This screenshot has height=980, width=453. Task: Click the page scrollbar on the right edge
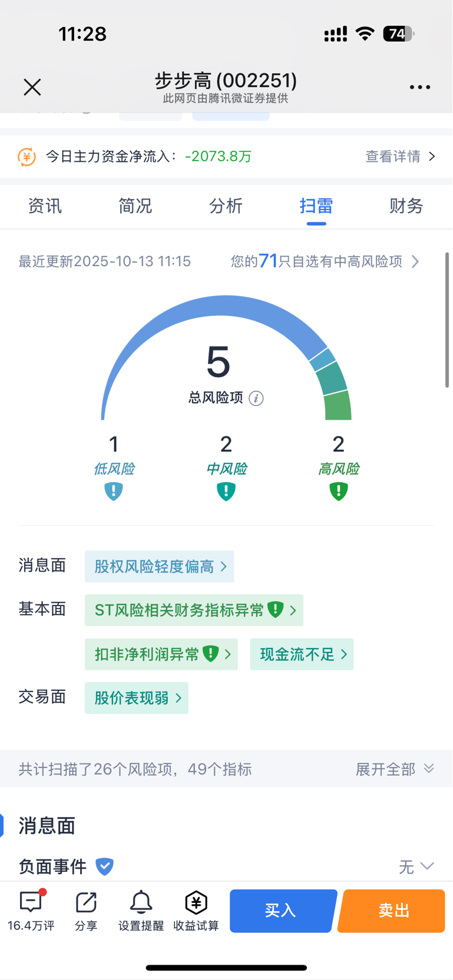click(x=447, y=320)
